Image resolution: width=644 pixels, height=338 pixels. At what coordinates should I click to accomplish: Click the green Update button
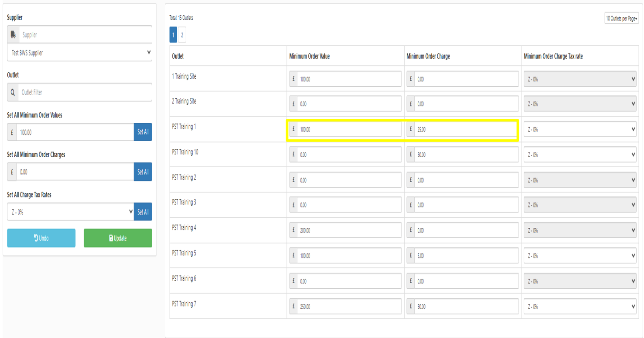pyautogui.click(x=118, y=238)
